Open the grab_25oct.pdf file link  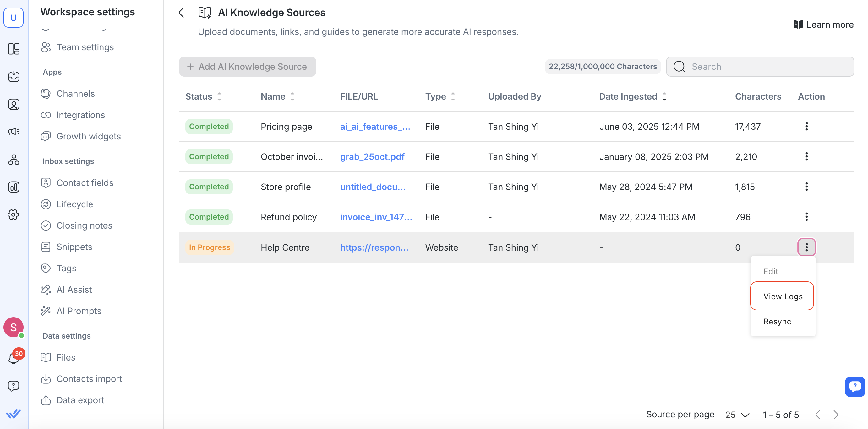pos(372,157)
